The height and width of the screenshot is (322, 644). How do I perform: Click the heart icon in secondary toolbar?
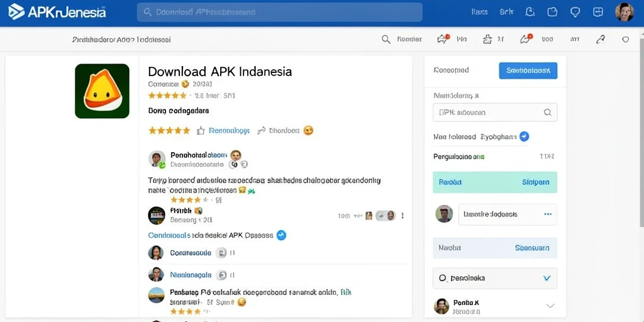tap(626, 40)
